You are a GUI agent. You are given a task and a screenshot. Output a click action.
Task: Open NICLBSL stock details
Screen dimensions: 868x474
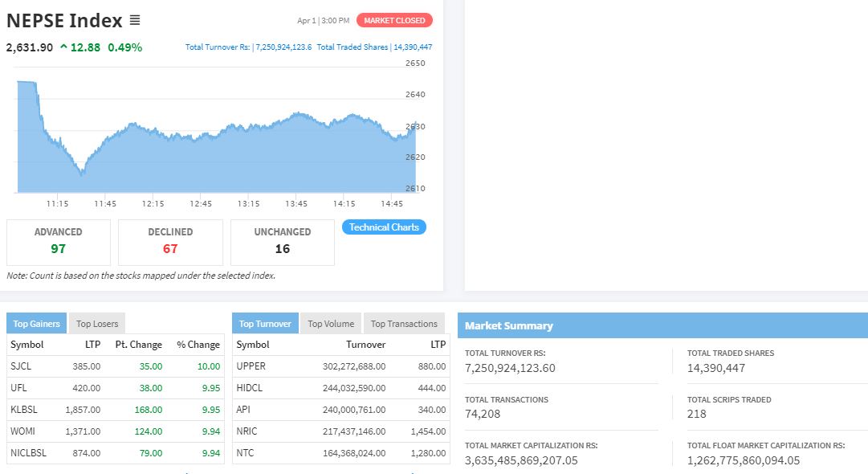click(28, 453)
